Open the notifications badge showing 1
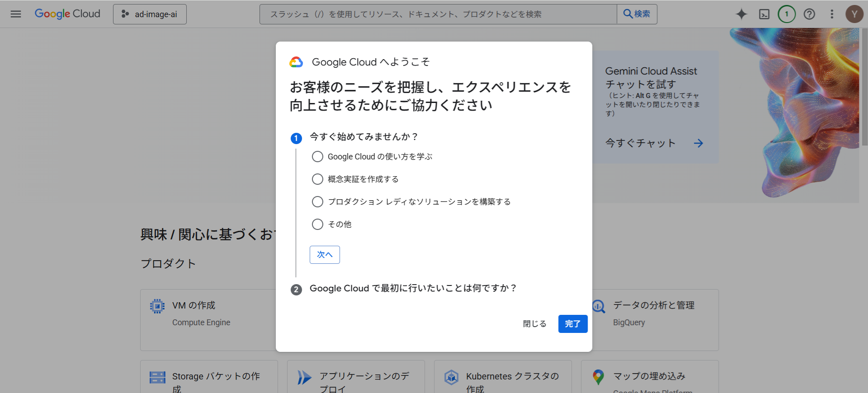This screenshot has width=868, height=393. (787, 14)
